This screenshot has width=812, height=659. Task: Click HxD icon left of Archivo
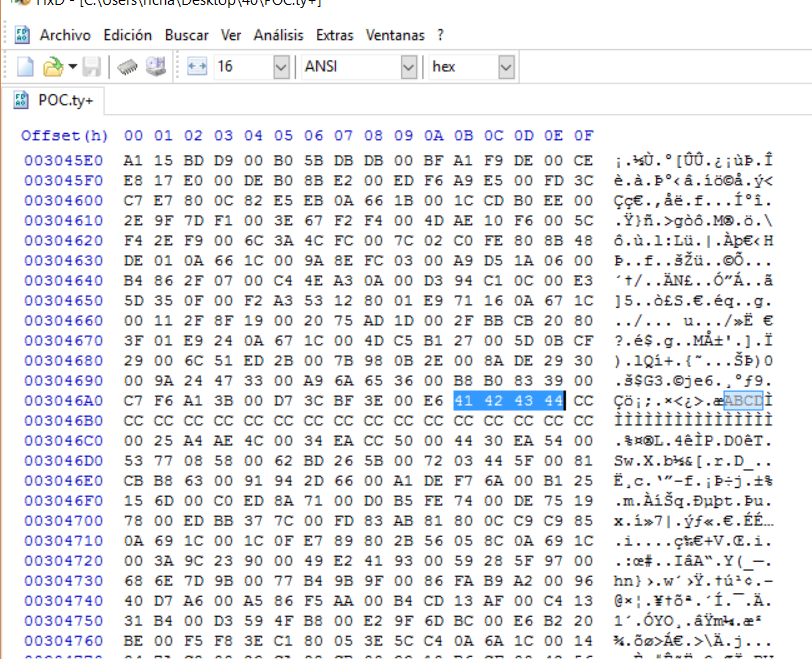click(x=22, y=35)
